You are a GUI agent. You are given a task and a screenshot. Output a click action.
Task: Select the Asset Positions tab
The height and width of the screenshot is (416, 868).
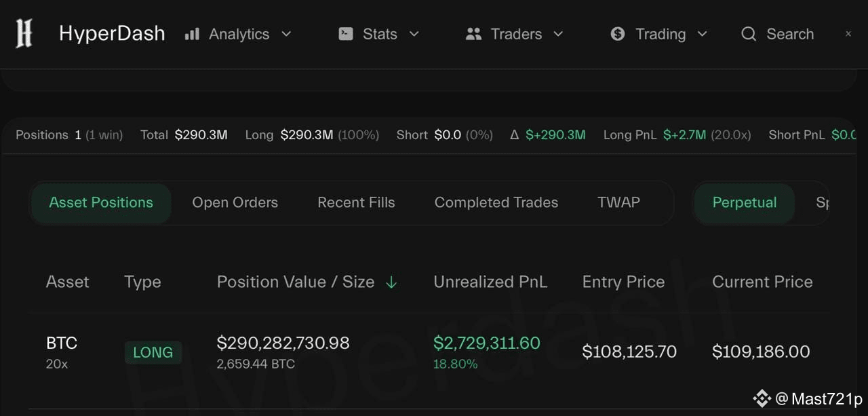pos(101,203)
